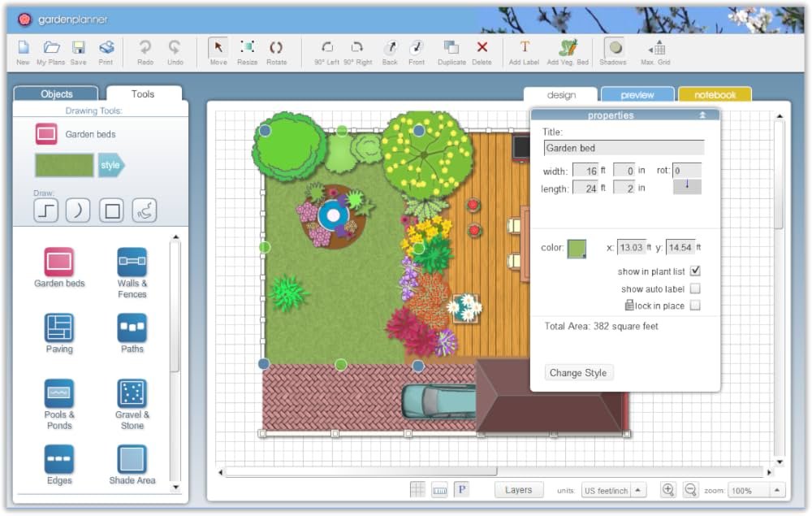Viewport: 812px width, 516px height.
Task: Rotate the selection 90° Left
Action: pyautogui.click(x=326, y=50)
